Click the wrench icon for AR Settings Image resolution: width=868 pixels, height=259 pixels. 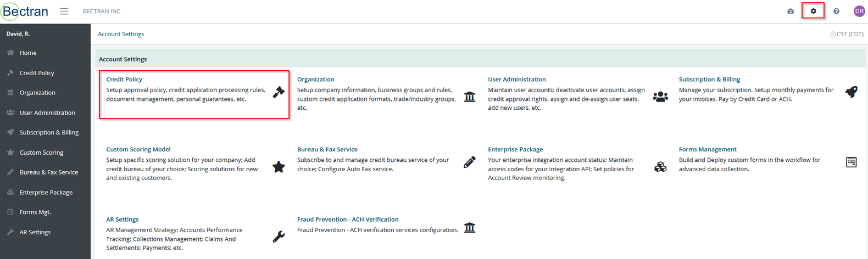[x=279, y=237]
